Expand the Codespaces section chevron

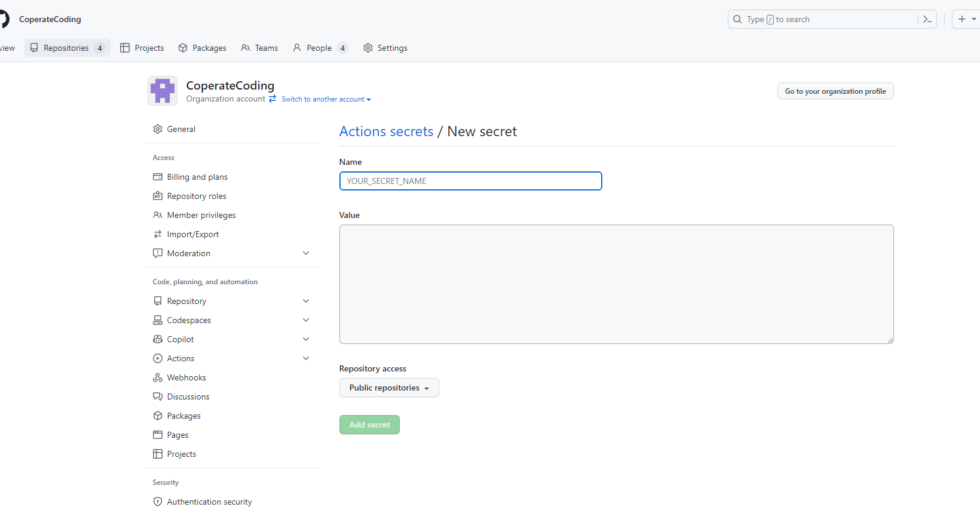click(306, 320)
